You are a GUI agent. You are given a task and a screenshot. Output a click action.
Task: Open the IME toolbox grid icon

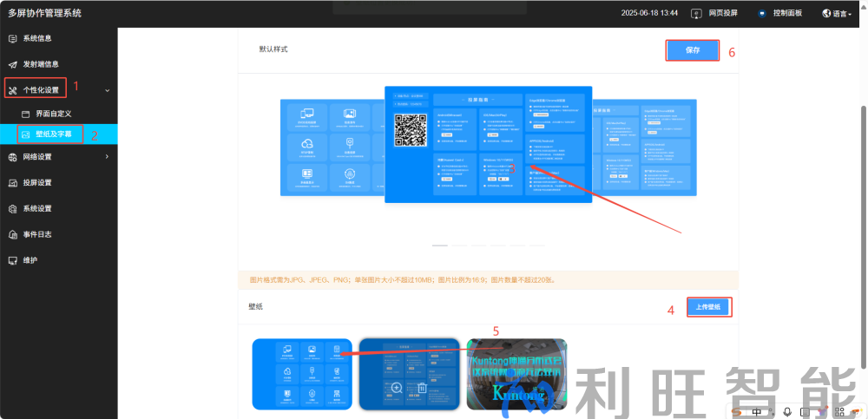click(x=839, y=412)
